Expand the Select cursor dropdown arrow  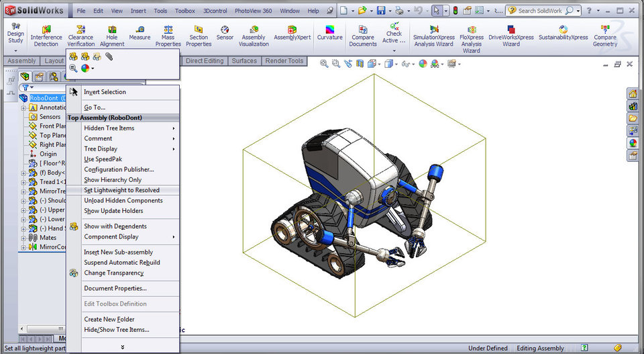(x=446, y=11)
